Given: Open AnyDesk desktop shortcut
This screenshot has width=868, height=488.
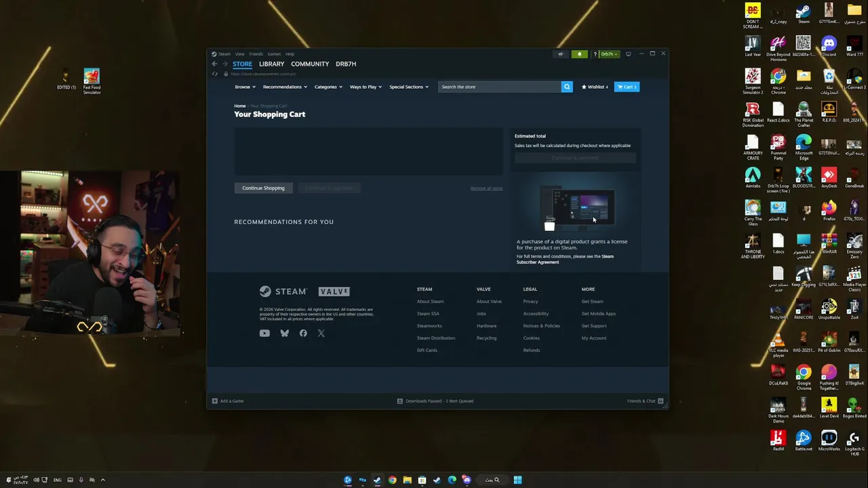Looking at the screenshot, I should tap(829, 178).
